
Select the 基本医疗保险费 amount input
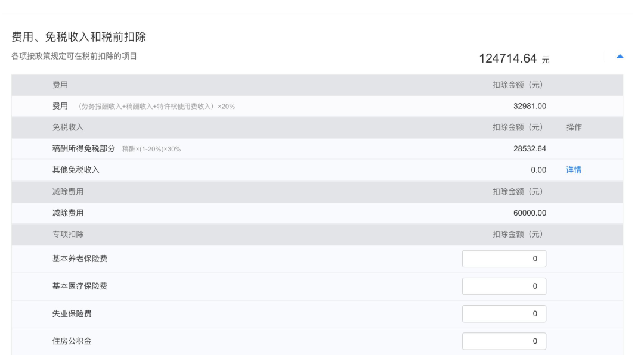click(x=504, y=286)
